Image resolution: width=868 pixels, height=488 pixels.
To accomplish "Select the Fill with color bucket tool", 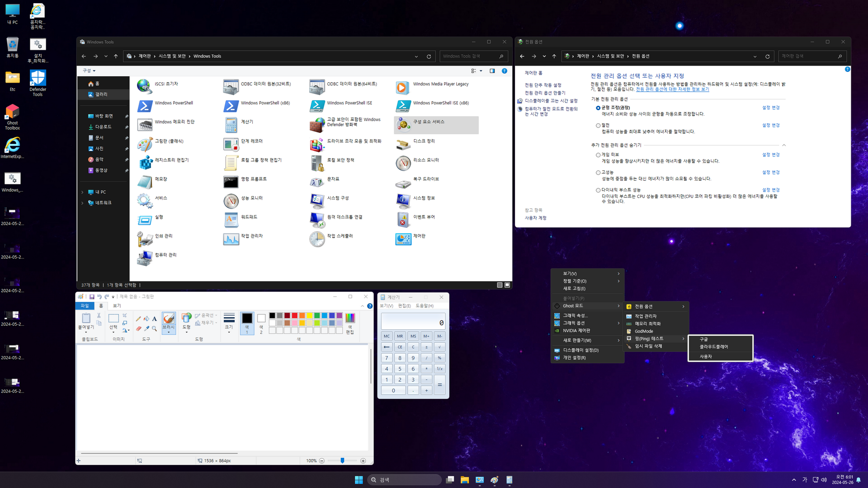I will [146, 319].
